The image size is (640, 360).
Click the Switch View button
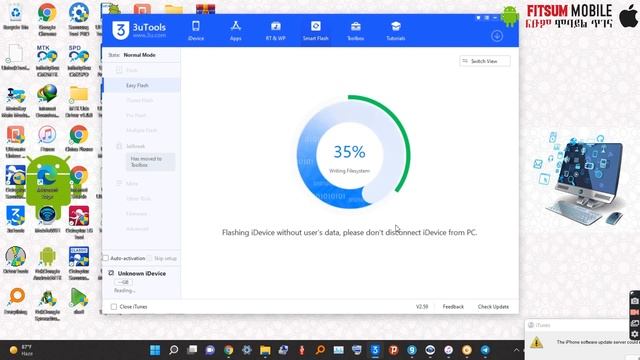[484, 61]
